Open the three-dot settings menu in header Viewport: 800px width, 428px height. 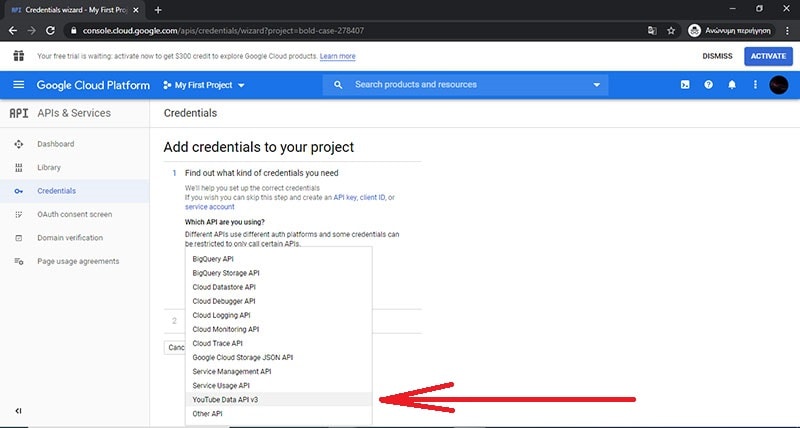tap(755, 85)
